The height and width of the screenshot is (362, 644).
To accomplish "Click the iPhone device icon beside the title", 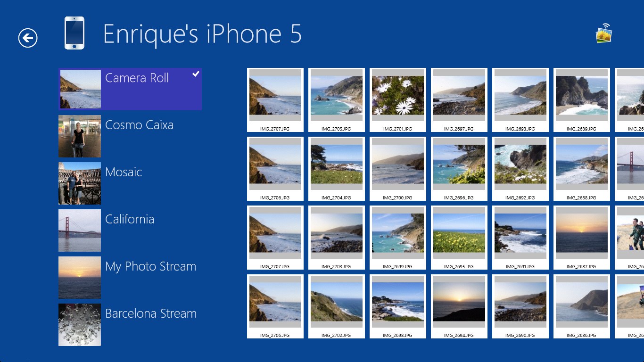I will (74, 33).
